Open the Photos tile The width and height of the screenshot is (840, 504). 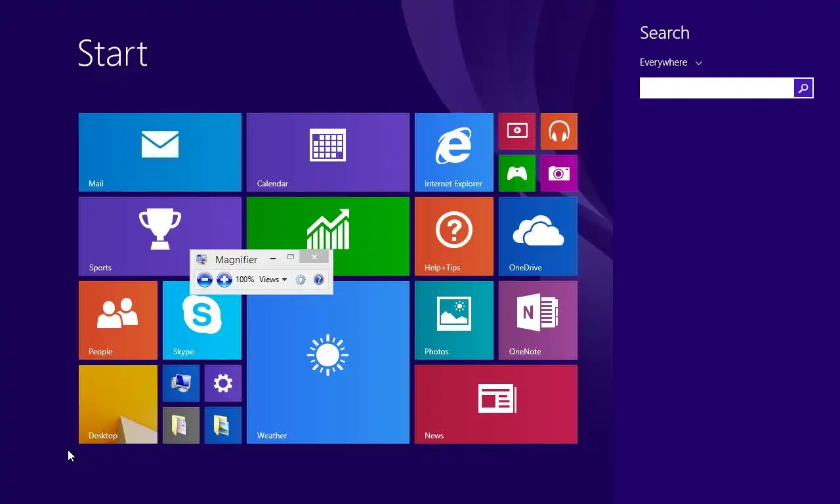pyautogui.click(x=454, y=320)
